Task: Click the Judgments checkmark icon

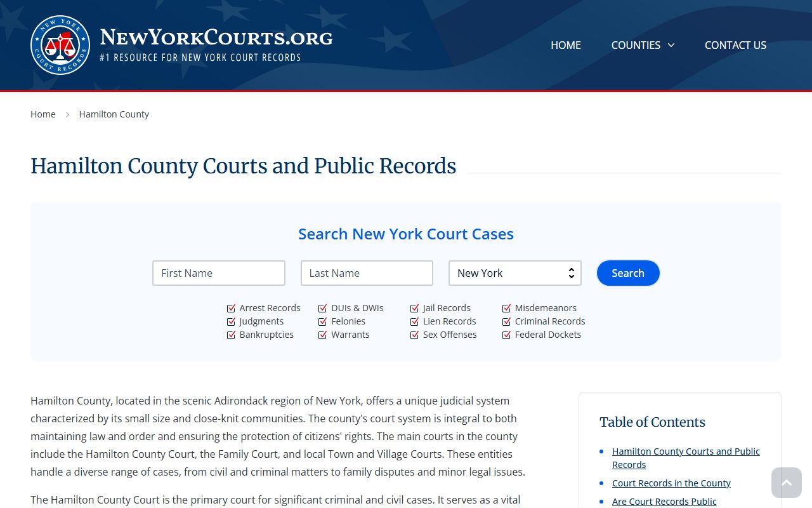Action: click(231, 321)
